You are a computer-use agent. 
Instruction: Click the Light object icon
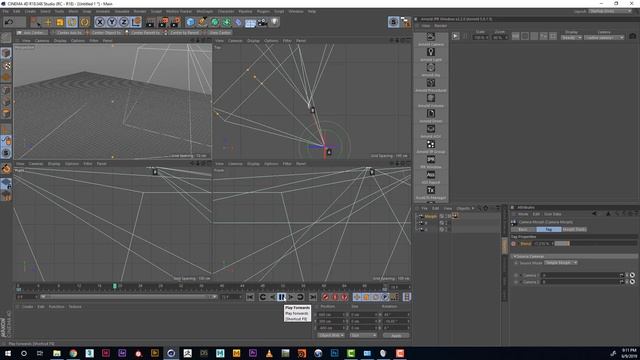[275, 22]
